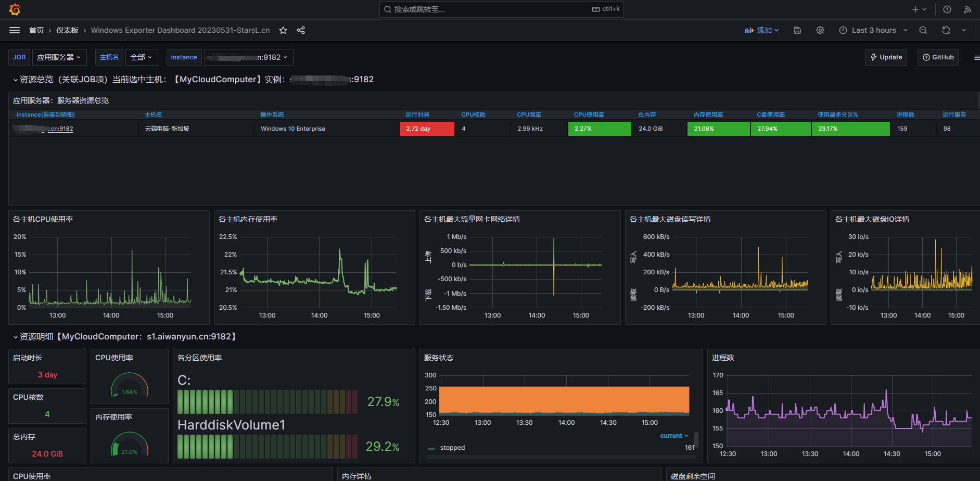
Task: Open the 全部 hostname dropdown
Action: pos(141,57)
